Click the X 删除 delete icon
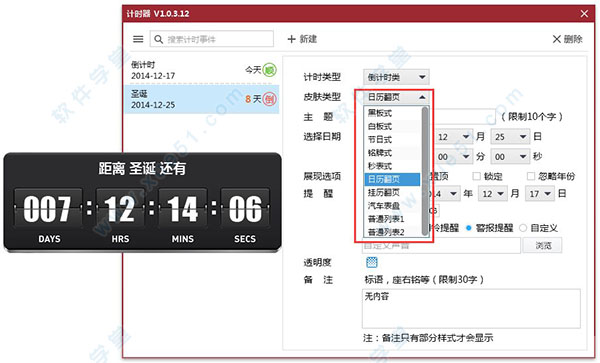 coord(557,39)
